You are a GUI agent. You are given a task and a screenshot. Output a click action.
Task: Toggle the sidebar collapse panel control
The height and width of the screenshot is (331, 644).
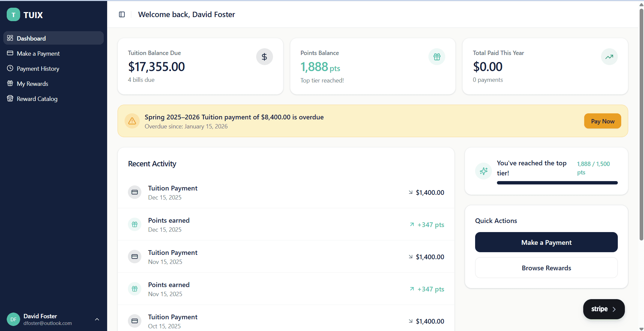pyautogui.click(x=122, y=14)
